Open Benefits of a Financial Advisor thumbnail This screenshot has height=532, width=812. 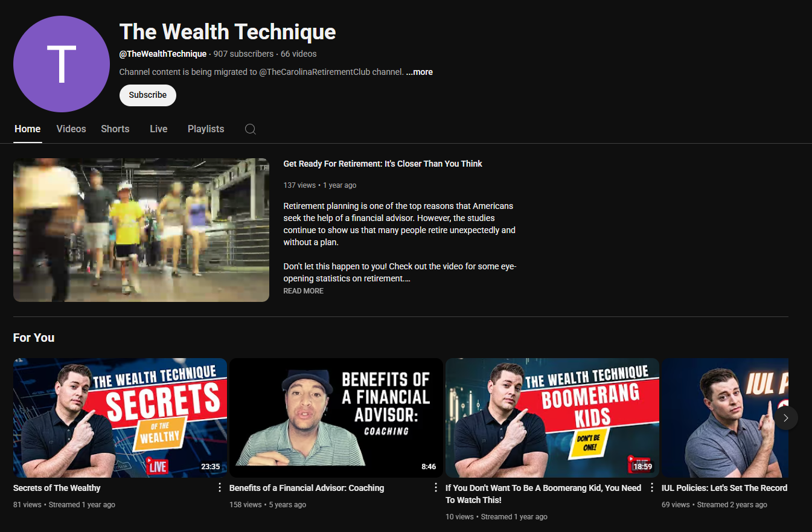click(x=336, y=418)
